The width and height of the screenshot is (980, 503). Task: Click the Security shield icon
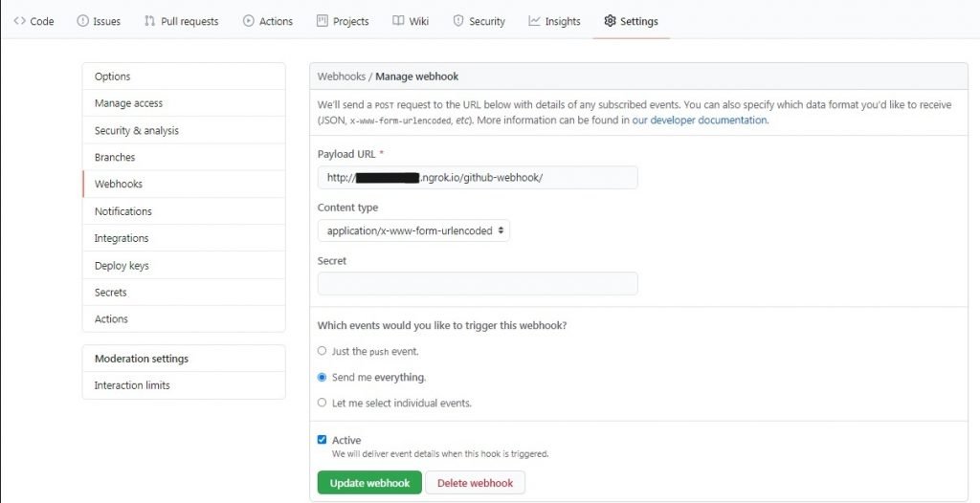coord(458,21)
